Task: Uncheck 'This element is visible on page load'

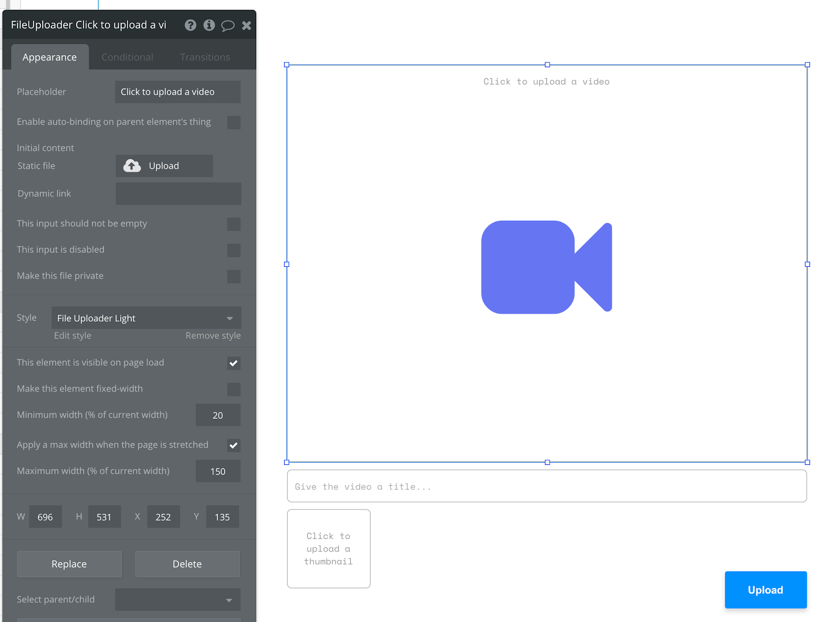Action: [234, 363]
